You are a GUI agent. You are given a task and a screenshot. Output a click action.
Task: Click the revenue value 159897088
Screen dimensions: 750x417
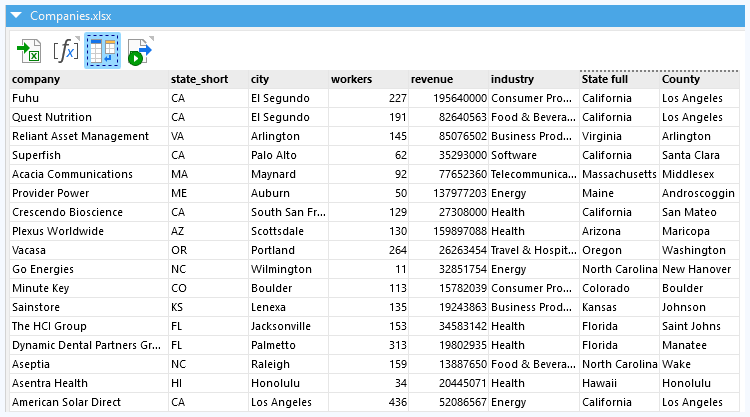[x=448, y=232]
